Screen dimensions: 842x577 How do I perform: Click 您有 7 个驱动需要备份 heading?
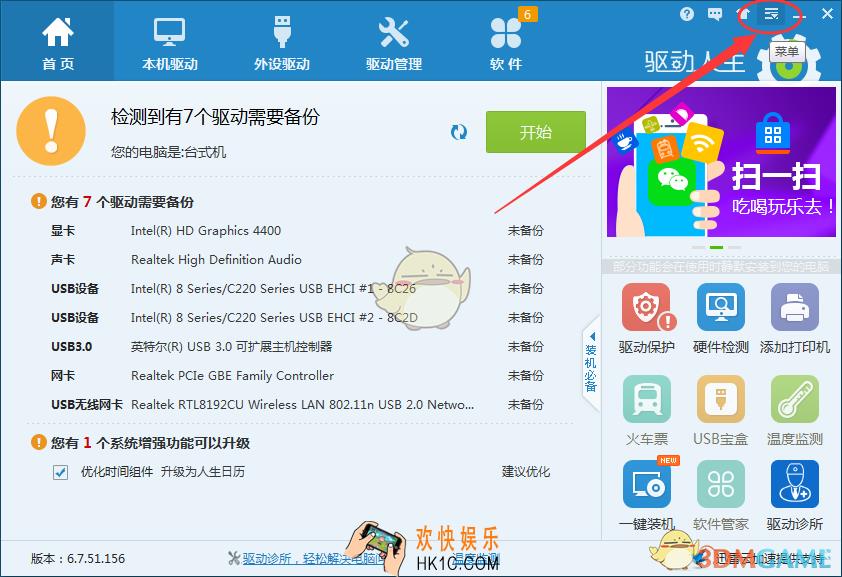122,202
